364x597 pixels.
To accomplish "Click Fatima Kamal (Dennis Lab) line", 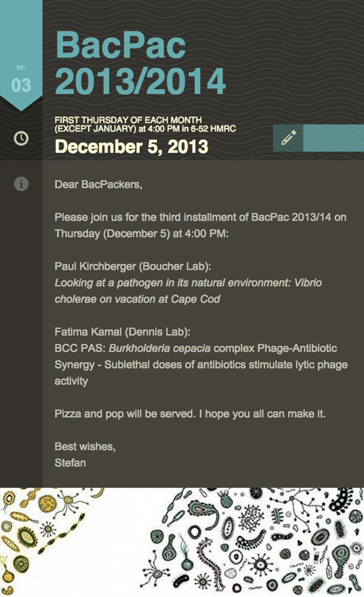I will click(x=122, y=332).
